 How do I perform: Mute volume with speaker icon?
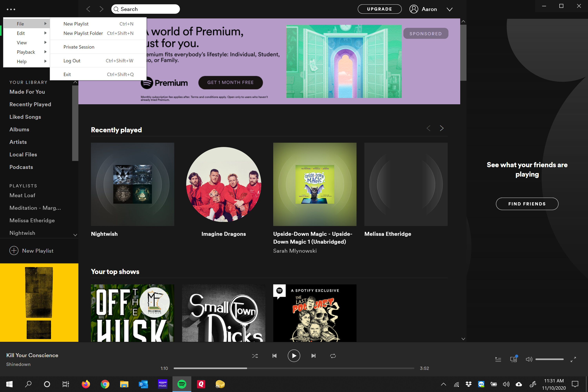(529, 359)
